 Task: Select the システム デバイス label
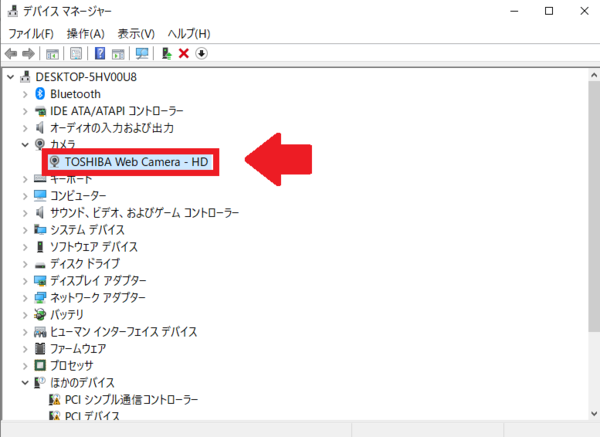(x=88, y=230)
